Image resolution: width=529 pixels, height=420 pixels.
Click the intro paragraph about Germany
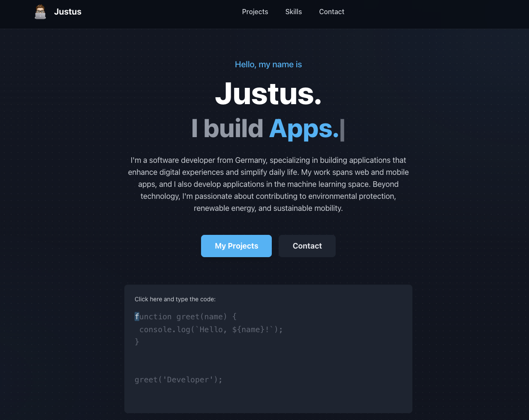[x=268, y=184]
